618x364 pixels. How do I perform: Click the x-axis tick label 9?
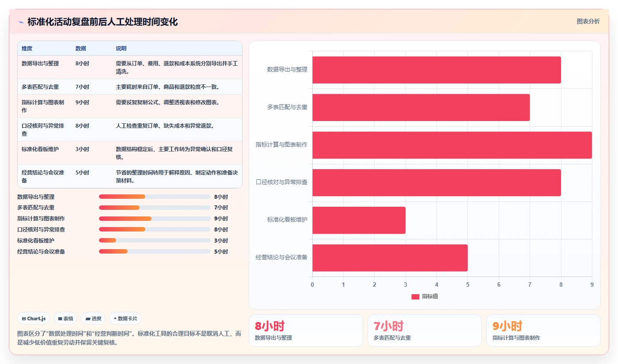pyautogui.click(x=592, y=284)
